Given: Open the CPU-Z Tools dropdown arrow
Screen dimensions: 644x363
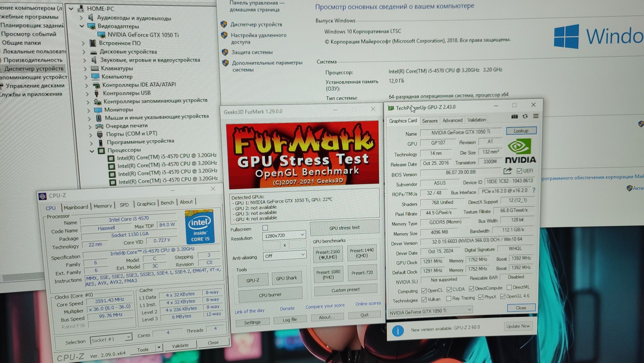Looking at the screenshot, I should (x=159, y=348).
